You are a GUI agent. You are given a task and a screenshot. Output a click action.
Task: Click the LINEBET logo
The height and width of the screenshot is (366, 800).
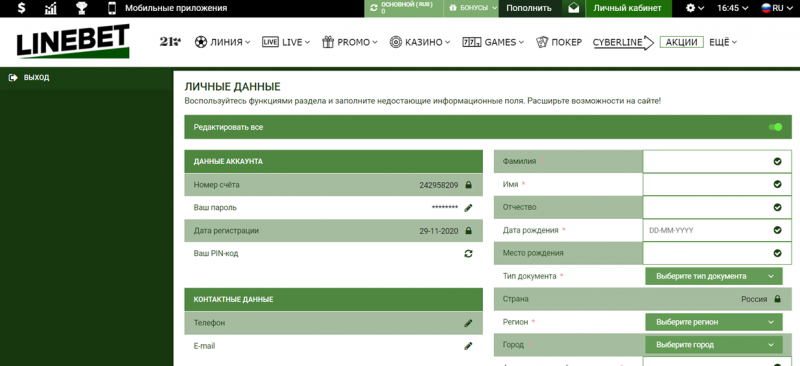pos(73,41)
